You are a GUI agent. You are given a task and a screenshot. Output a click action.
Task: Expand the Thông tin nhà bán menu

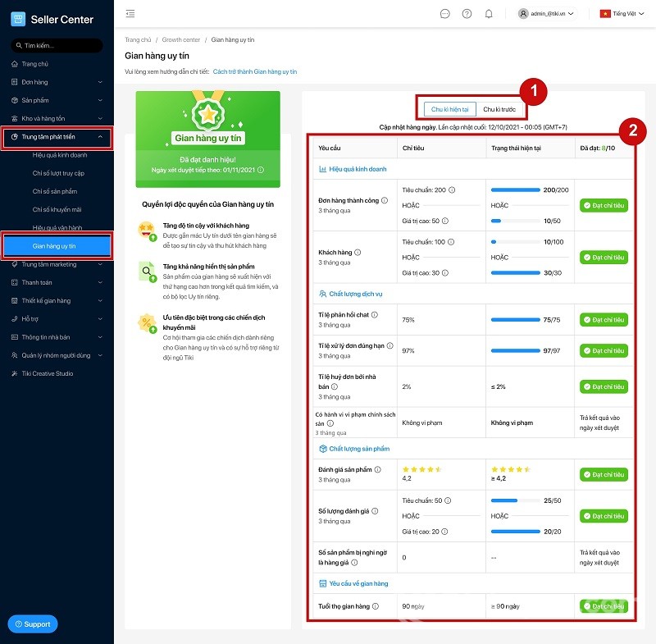(x=100, y=337)
